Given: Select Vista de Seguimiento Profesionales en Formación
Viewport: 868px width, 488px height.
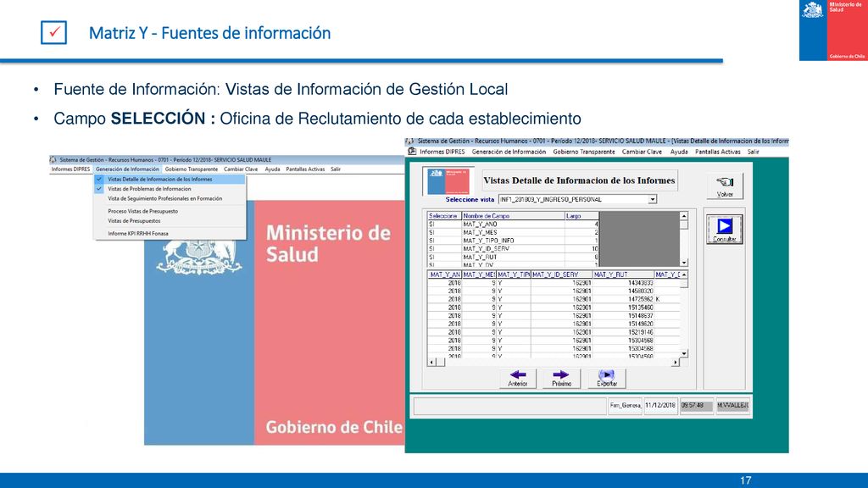Looking at the screenshot, I should (x=170, y=198).
